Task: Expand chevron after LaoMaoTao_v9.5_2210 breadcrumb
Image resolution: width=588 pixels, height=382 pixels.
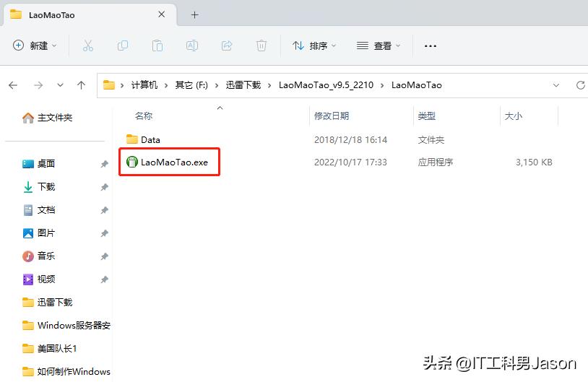Action: coord(382,85)
